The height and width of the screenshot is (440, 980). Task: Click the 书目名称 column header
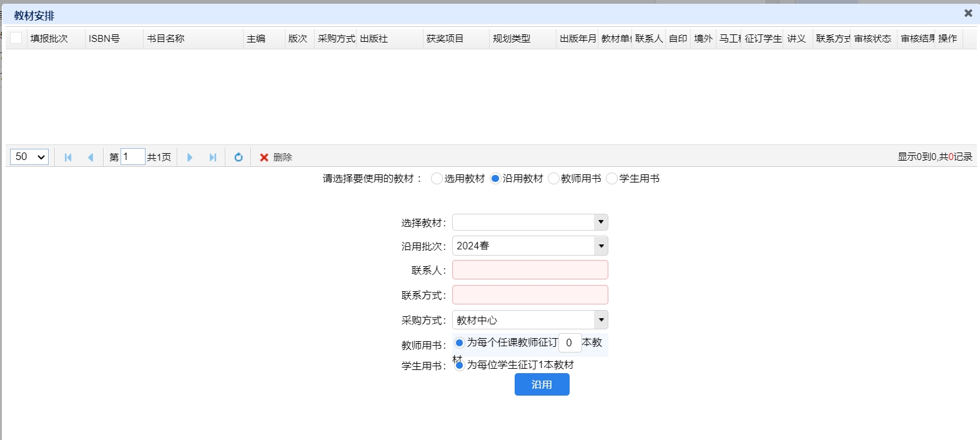point(166,39)
